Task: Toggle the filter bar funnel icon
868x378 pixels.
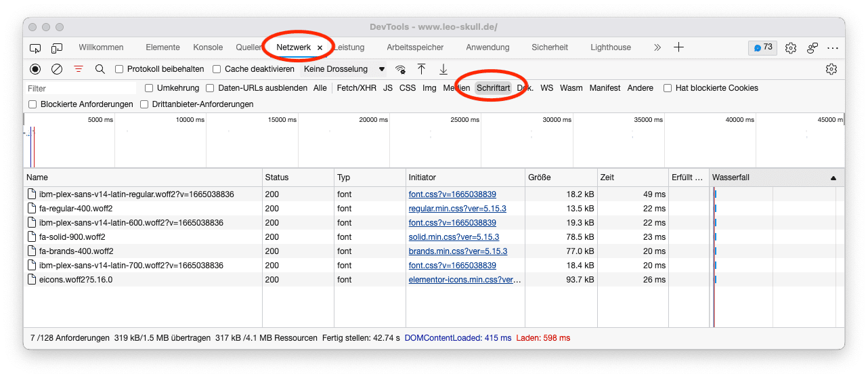Action: (79, 69)
